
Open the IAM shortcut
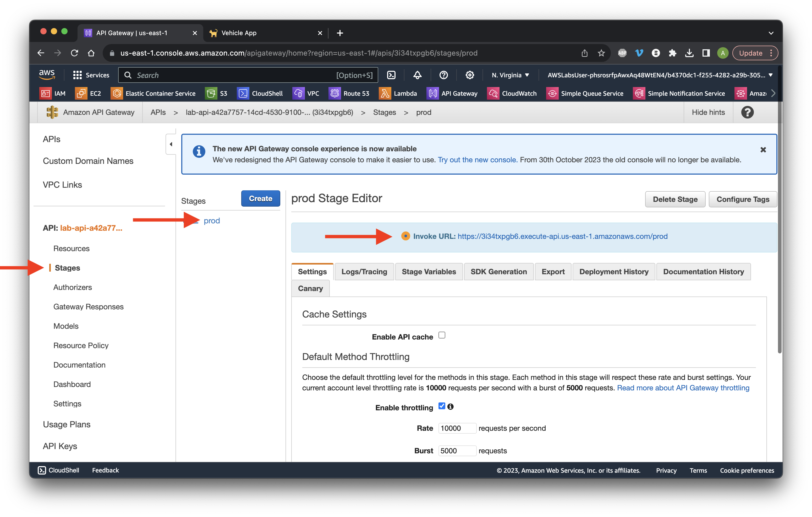point(53,94)
